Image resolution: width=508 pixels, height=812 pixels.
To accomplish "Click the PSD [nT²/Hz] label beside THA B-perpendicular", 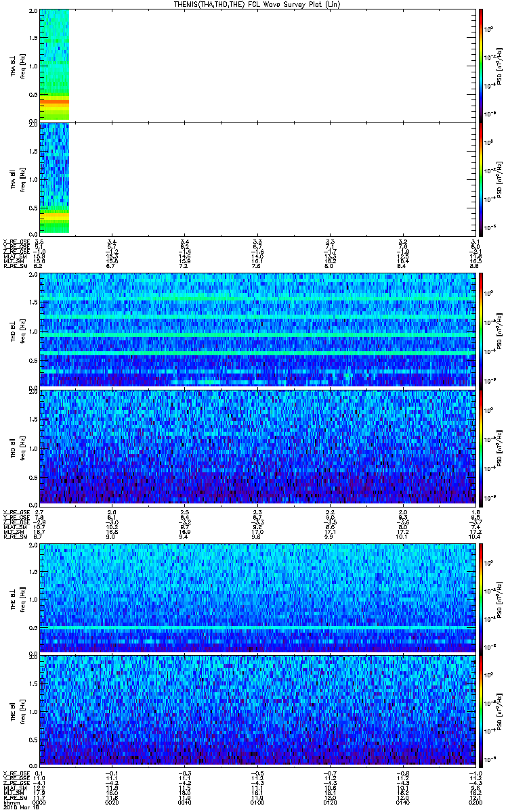I will point(499,65).
